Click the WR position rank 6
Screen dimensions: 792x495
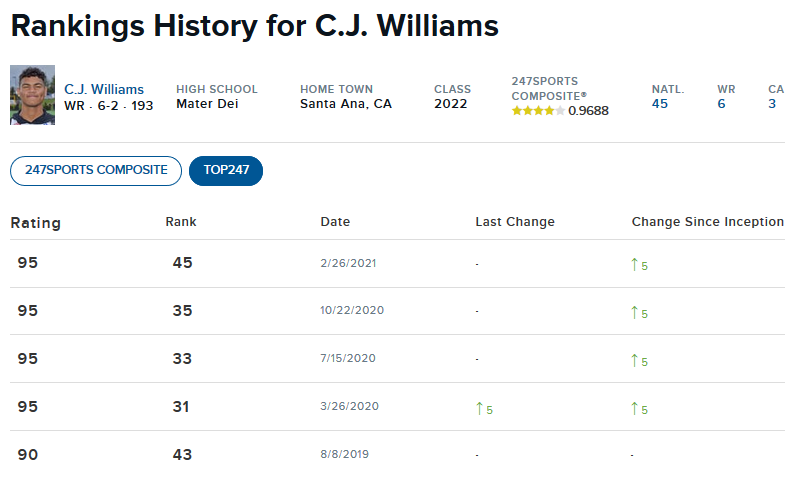(x=721, y=103)
